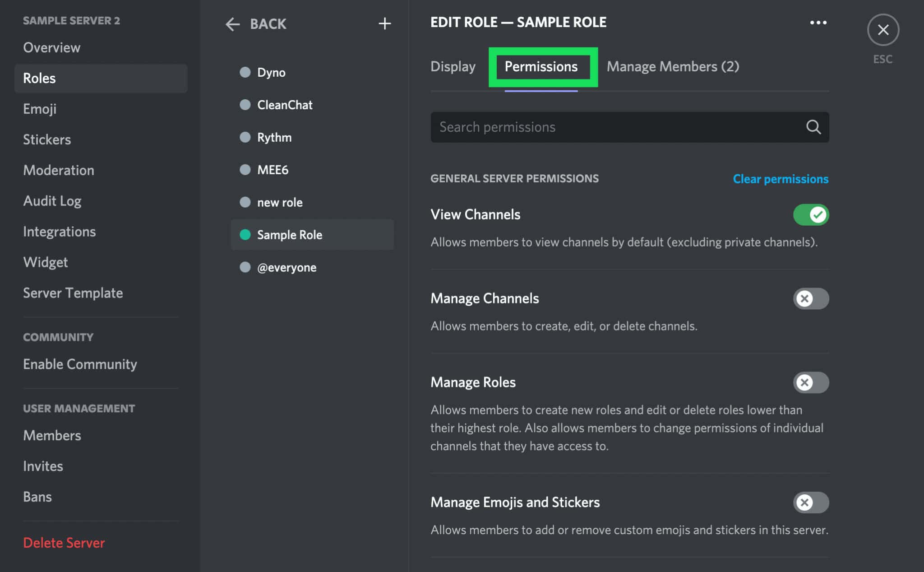924x572 pixels.
Task: Click into the Search permissions field
Action: coord(587,127)
